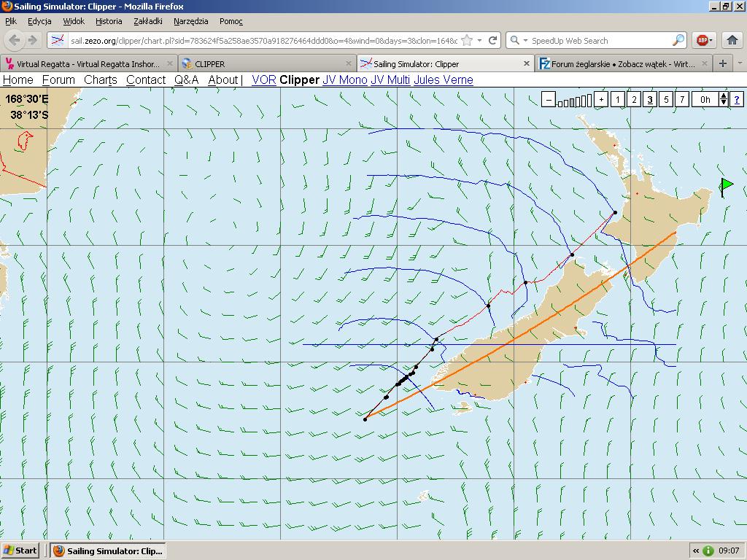This screenshot has width=747, height=560.
Task: Open the Adblock Plus icon
Action: click(x=703, y=41)
